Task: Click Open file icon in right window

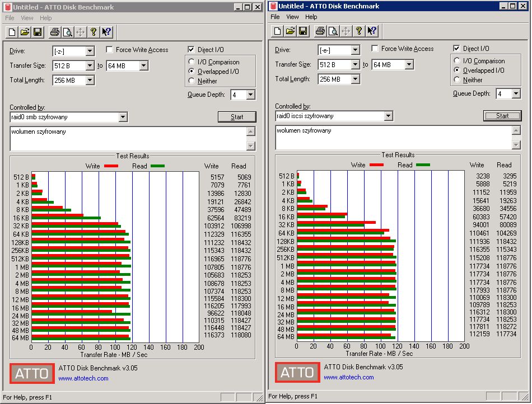Action: 290,31
